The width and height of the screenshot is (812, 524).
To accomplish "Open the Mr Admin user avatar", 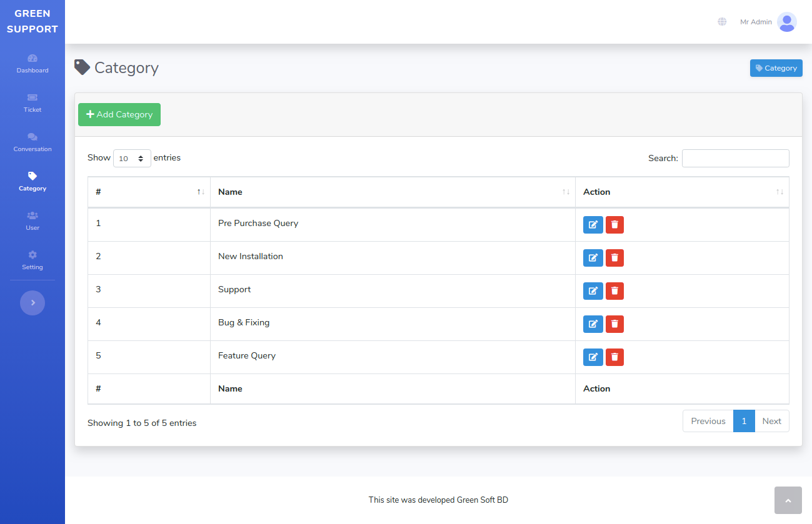I will [786, 22].
